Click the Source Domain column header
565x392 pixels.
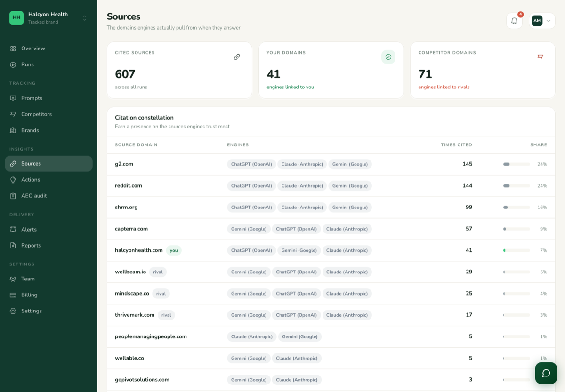[136, 145]
